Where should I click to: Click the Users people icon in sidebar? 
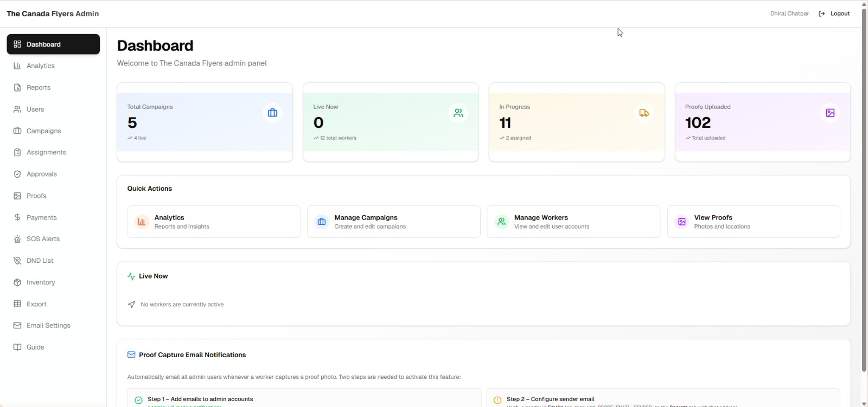pos(17,109)
